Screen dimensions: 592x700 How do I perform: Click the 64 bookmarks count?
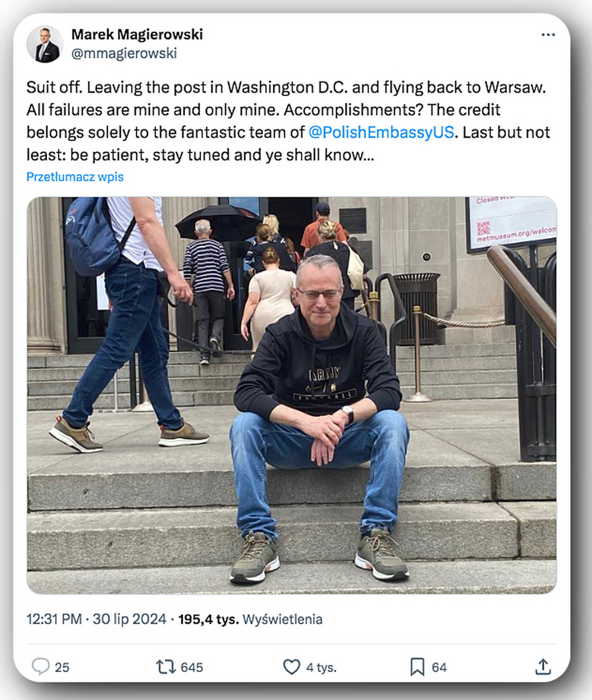(439, 667)
